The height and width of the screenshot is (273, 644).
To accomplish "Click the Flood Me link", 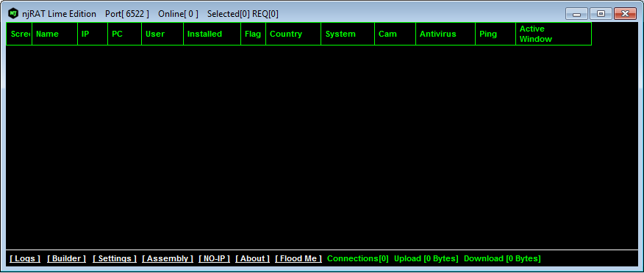I will click(x=298, y=258).
